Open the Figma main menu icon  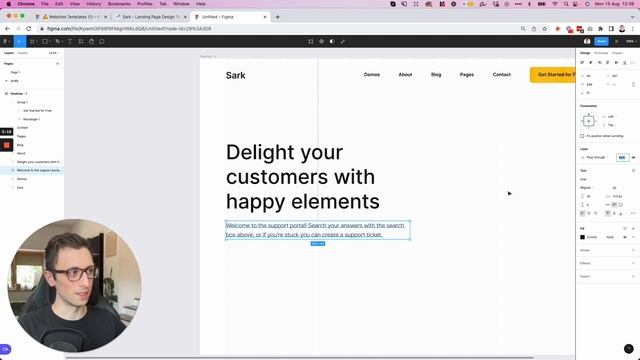[x=5, y=41]
